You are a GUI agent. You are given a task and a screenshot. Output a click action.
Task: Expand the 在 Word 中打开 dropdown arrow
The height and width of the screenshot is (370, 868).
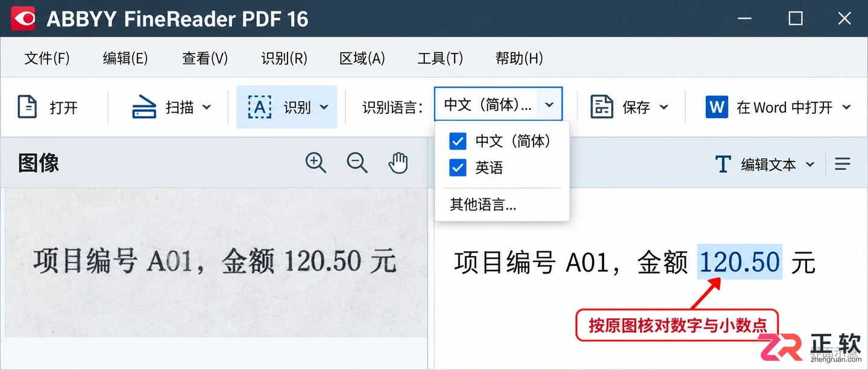[x=846, y=107]
